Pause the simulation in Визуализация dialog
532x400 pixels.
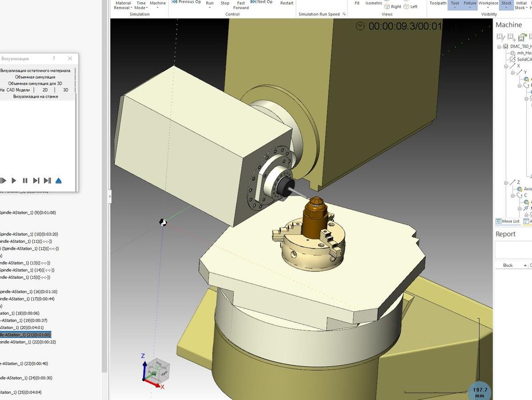(25, 181)
